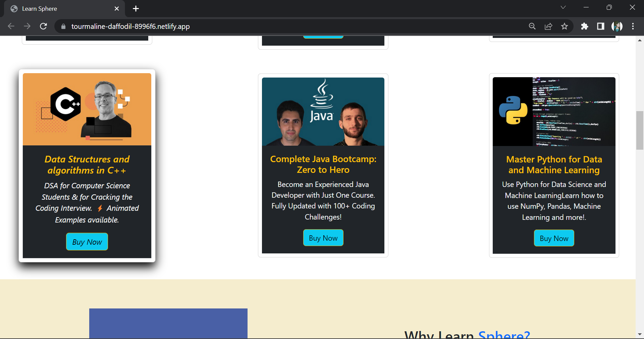Click the forward navigation arrow

pyautogui.click(x=27, y=26)
